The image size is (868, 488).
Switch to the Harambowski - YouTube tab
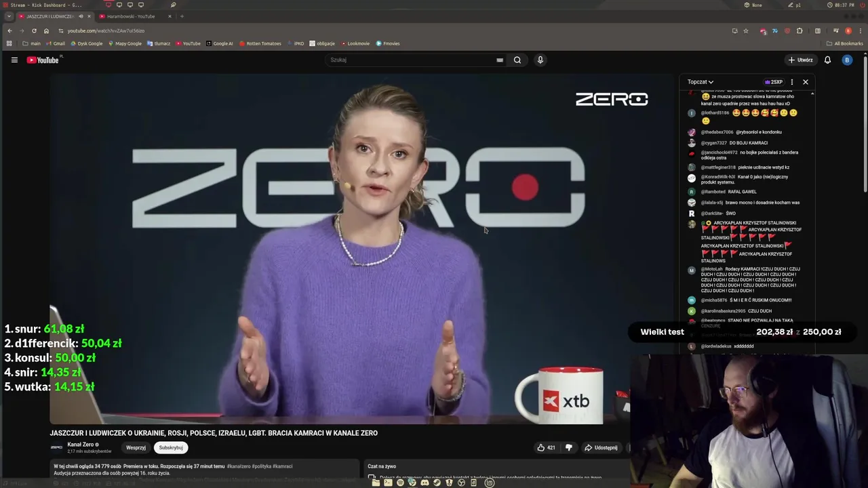tap(130, 16)
